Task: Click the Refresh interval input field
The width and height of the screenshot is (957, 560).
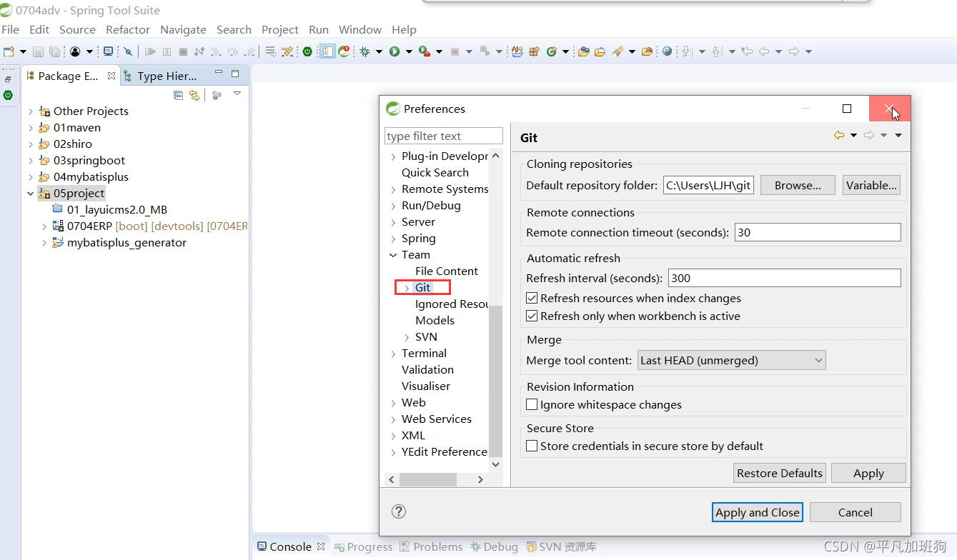Action: pos(784,278)
